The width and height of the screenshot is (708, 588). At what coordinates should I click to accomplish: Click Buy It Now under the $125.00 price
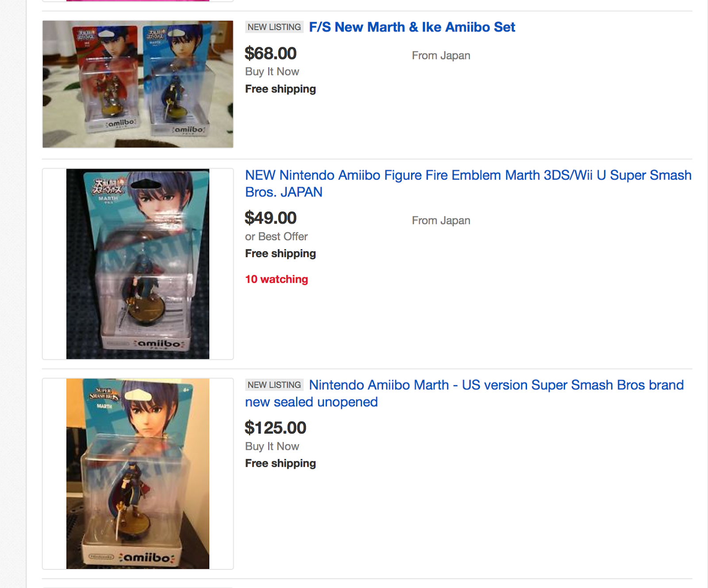tap(272, 446)
